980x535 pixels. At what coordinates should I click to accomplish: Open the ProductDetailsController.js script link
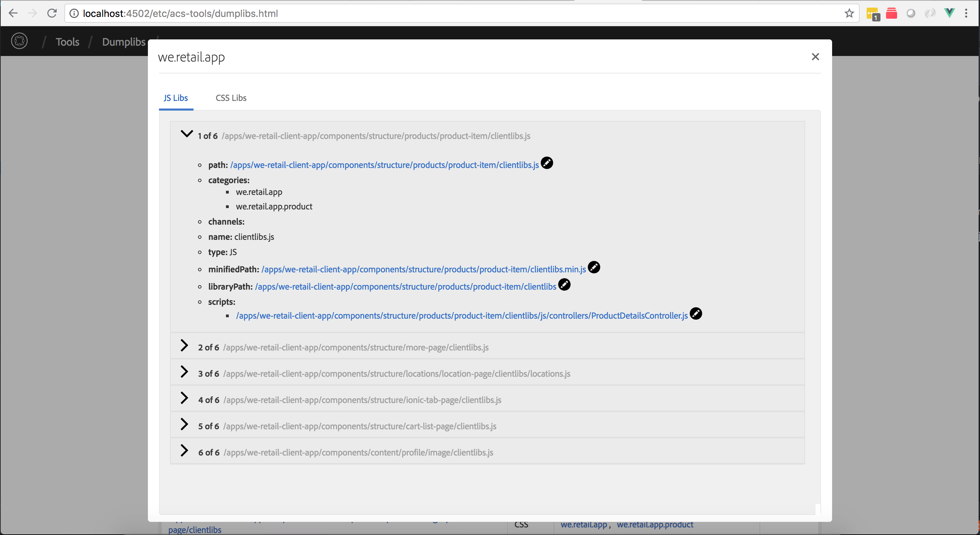coord(462,316)
